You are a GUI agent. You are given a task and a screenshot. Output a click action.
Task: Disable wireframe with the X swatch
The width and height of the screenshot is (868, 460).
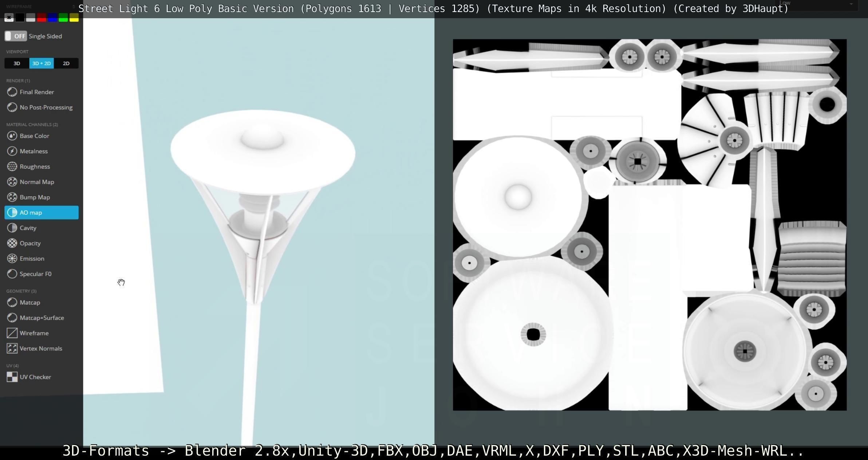(9, 17)
